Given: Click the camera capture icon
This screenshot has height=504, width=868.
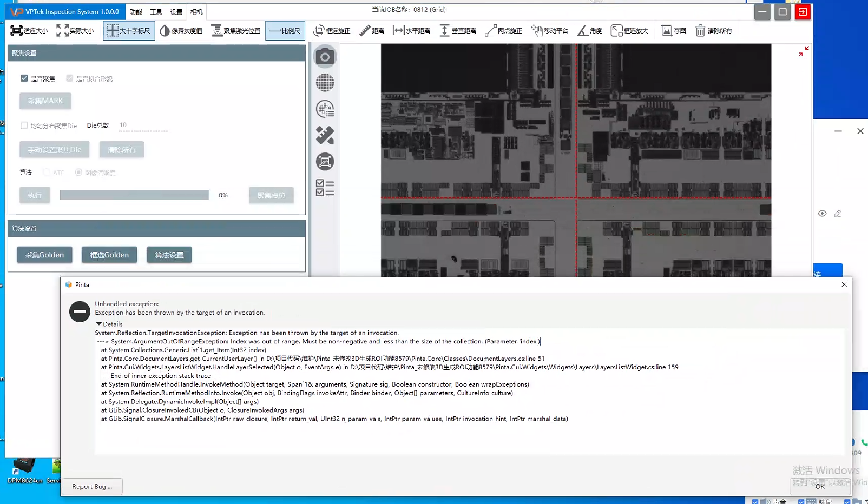Looking at the screenshot, I should pos(325,57).
